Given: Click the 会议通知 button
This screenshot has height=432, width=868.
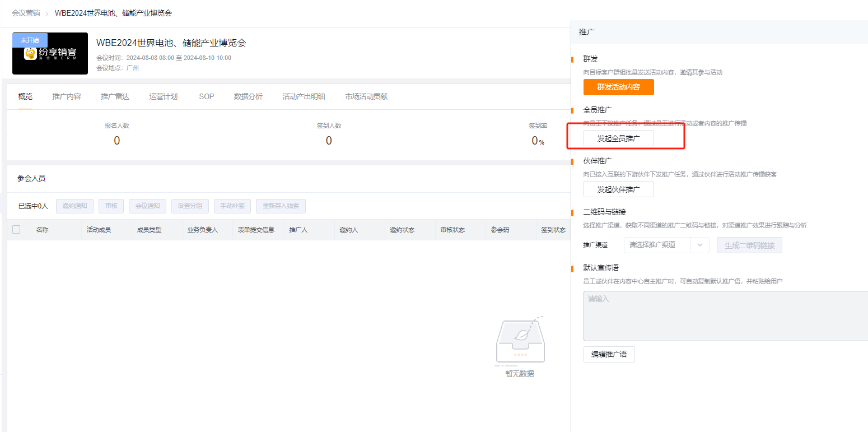Looking at the screenshot, I should point(148,206).
